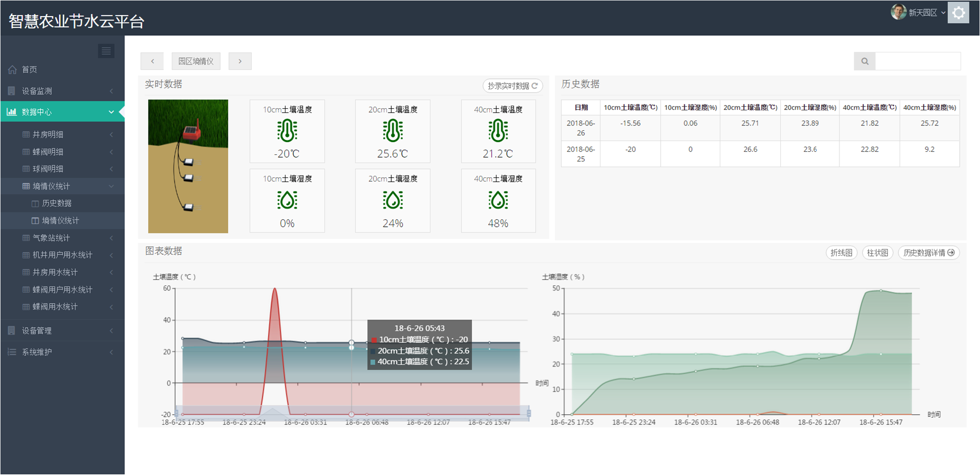This screenshot has height=476, width=980.
Task: Click the settings gear icon
Action: tap(958, 13)
